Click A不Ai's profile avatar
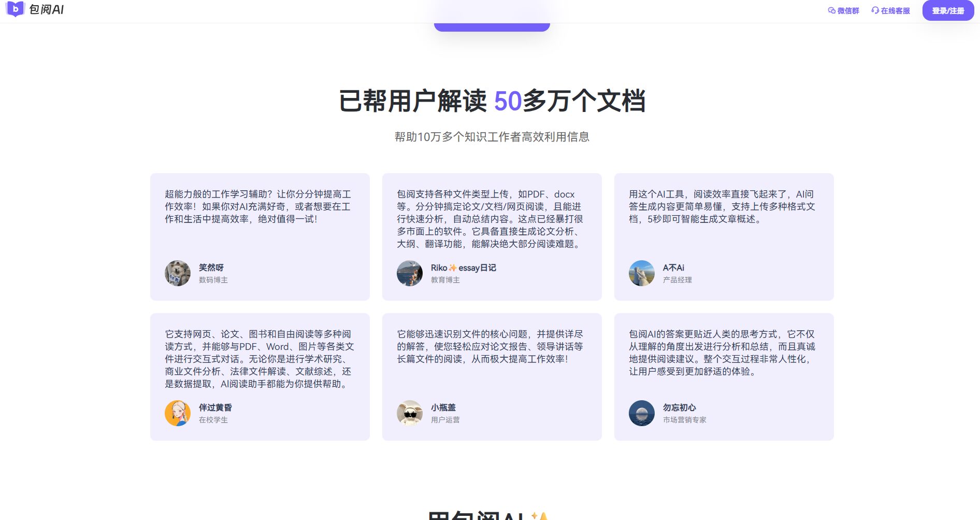Viewport: 980px width, 520px height. 642,273
